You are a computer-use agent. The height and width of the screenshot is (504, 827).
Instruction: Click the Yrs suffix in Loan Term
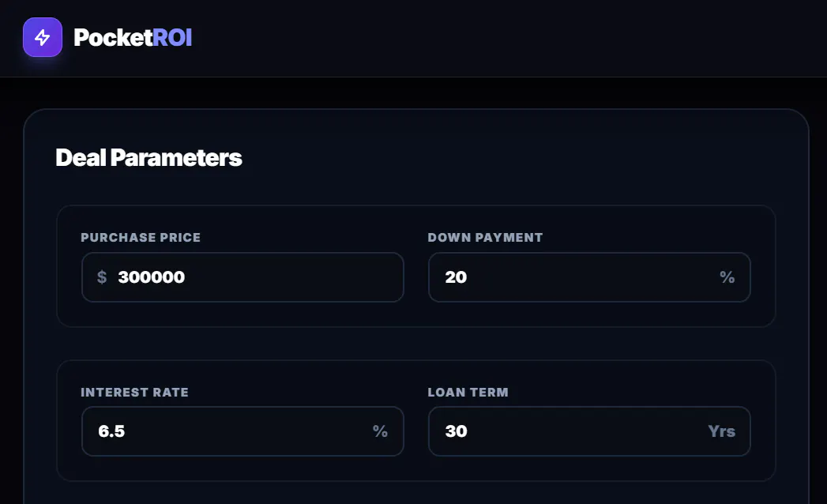721,431
